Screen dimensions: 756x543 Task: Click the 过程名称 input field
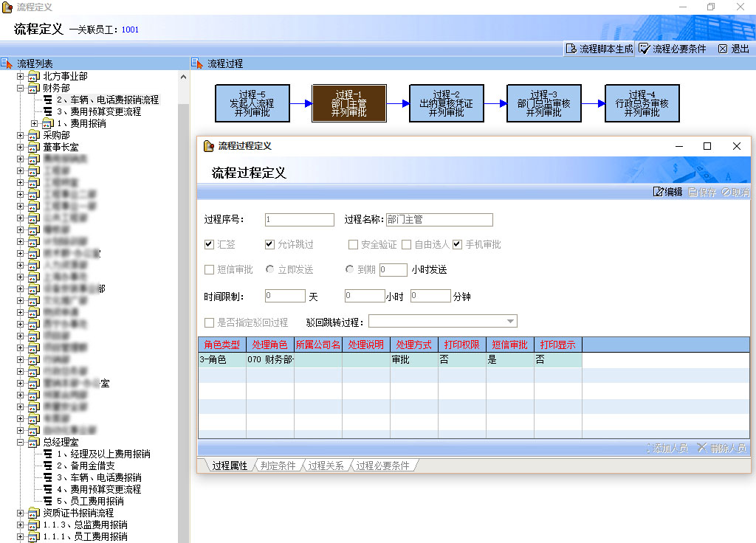pyautogui.click(x=439, y=220)
